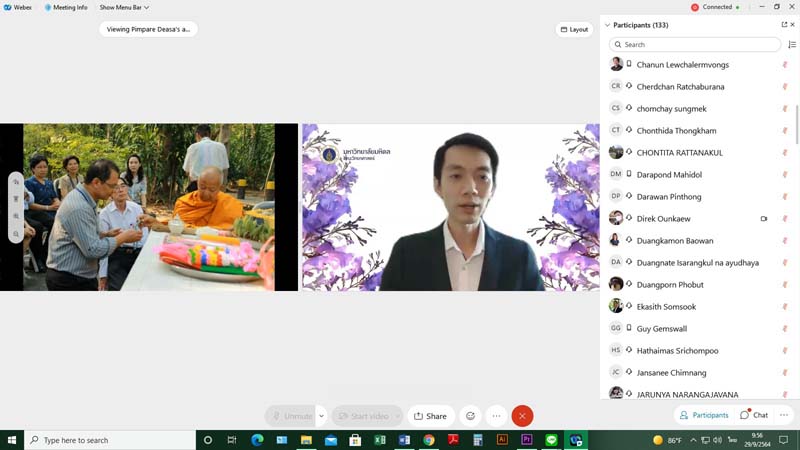Open Google Chrome from the taskbar
This screenshot has height=450, width=800.
pyautogui.click(x=429, y=440)
